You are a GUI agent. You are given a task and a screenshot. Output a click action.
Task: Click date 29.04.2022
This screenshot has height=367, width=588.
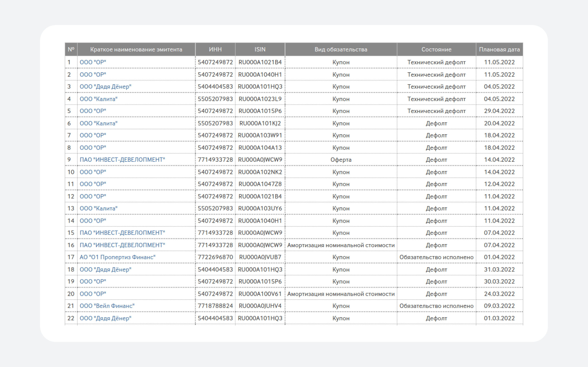click(x=499, y=111)
